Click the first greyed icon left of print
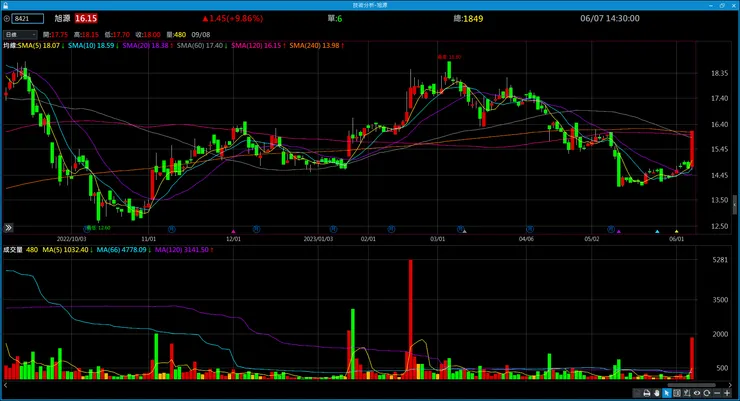This screenshot has width=740, height=401. 637,393
